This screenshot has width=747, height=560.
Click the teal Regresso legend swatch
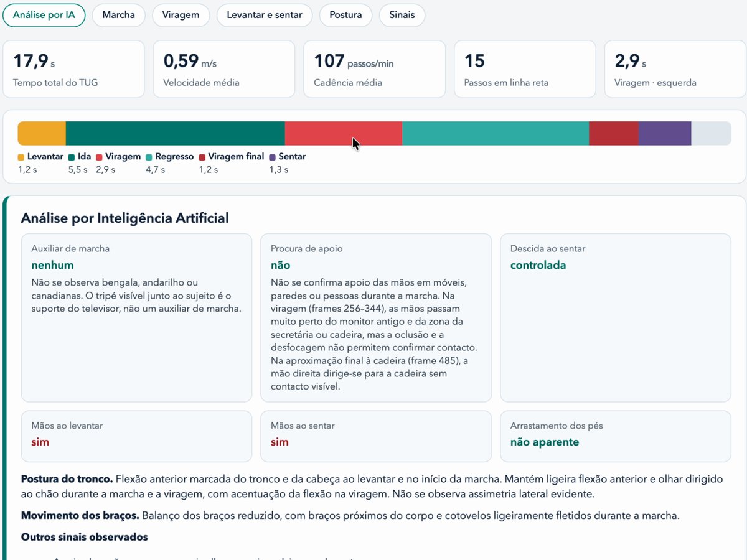(x=149, y=157)
